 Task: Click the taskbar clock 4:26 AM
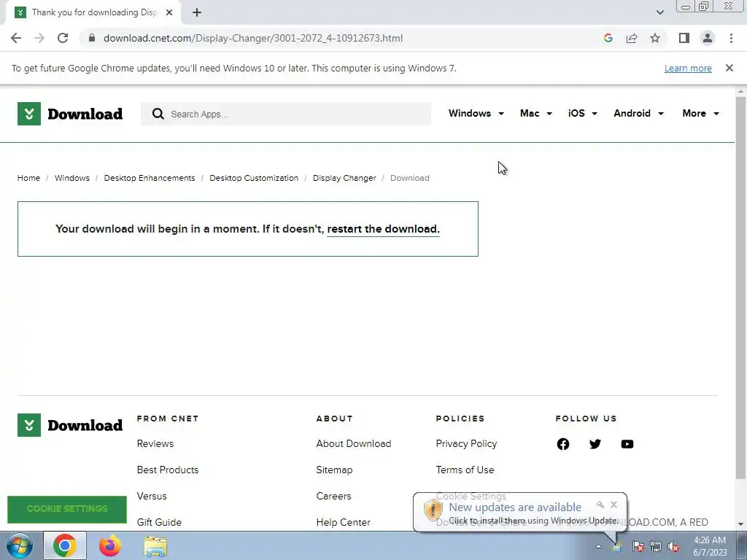pyautogui.click(x=710, y=546)
